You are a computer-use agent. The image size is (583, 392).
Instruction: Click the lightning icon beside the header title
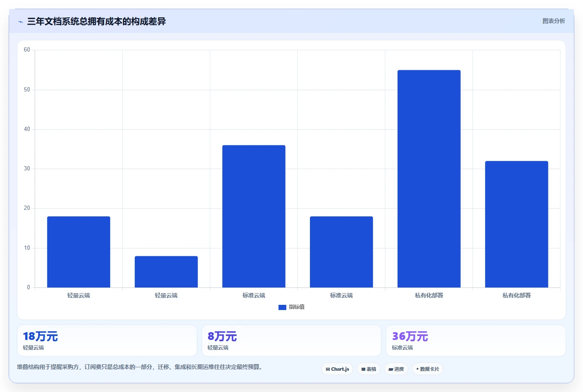20,22
